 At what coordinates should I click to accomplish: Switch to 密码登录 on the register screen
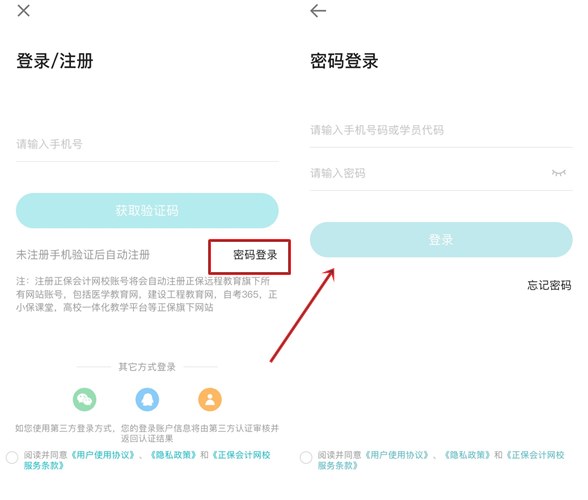pyautogui.click(x=255, y=255)
